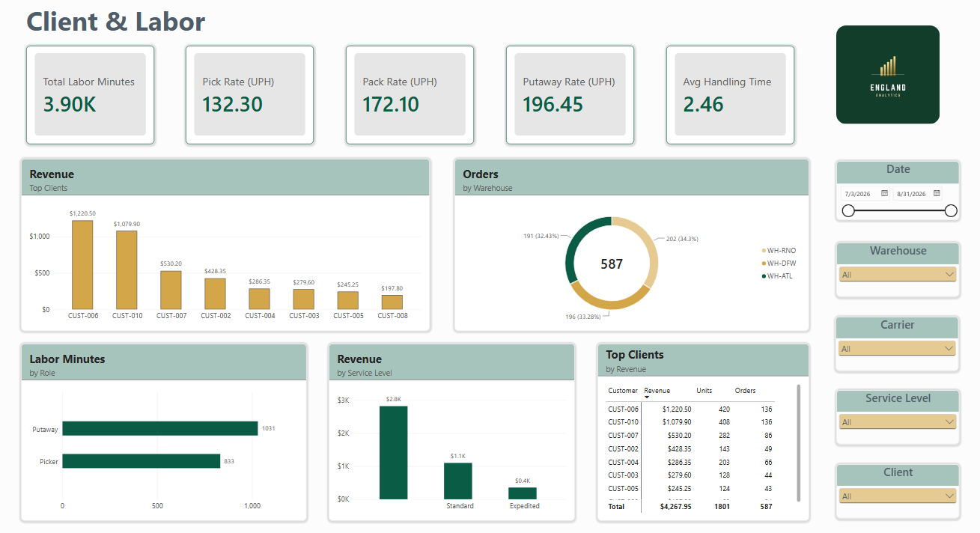Click the Pick Rate (UPH) card
Viewport: 980px width, 533px height.
(x=250, y=94)
